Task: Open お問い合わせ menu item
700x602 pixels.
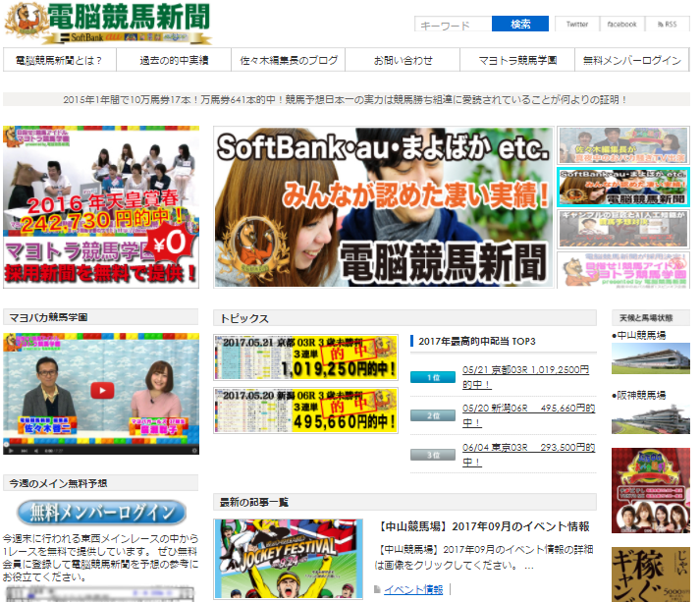Action: coord(403,60)
